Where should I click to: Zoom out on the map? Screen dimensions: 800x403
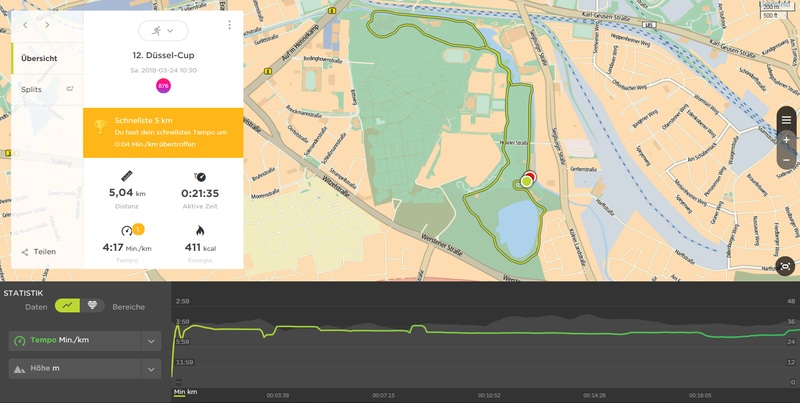(x=786, y=160)
